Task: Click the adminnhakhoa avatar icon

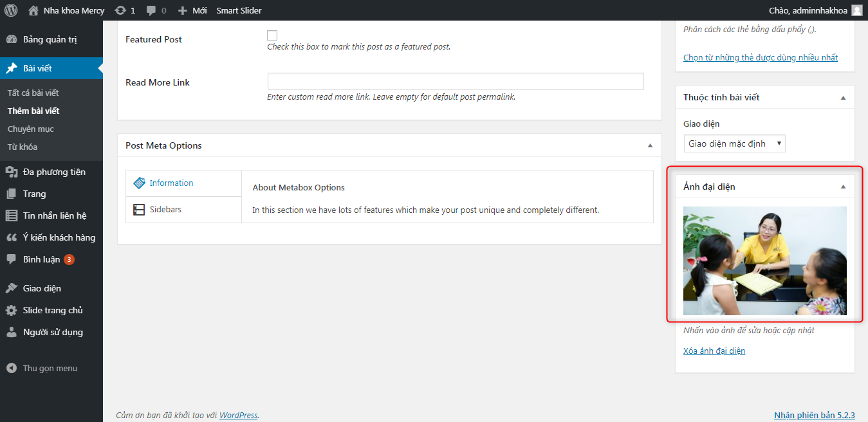Action: [x=857, y=10]
